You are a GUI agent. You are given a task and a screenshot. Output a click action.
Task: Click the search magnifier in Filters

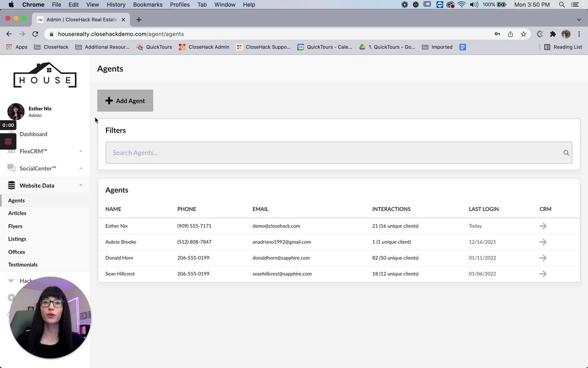pyautogui.click(x=566, y=153)
